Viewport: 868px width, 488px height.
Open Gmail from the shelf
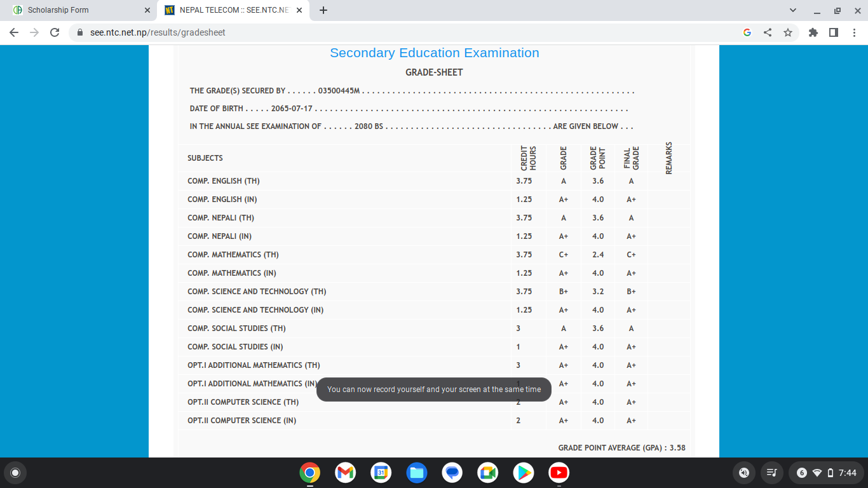(x=345, y=473)
